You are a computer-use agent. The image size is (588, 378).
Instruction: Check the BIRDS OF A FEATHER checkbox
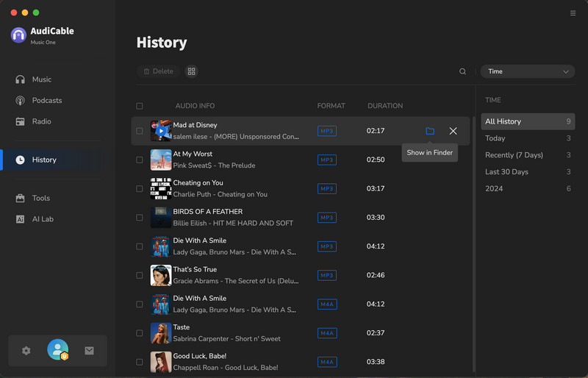click(140, 218)
